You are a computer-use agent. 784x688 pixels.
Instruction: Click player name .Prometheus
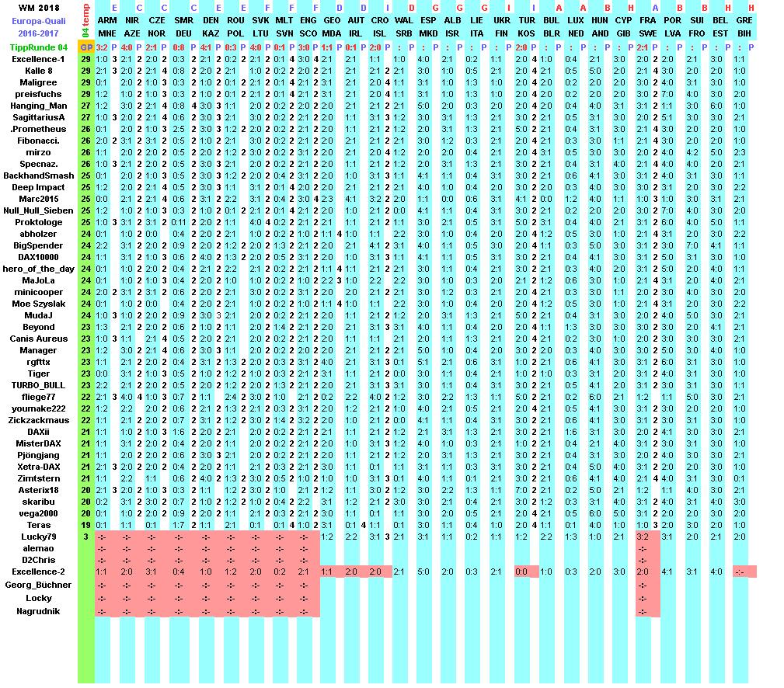38,129
